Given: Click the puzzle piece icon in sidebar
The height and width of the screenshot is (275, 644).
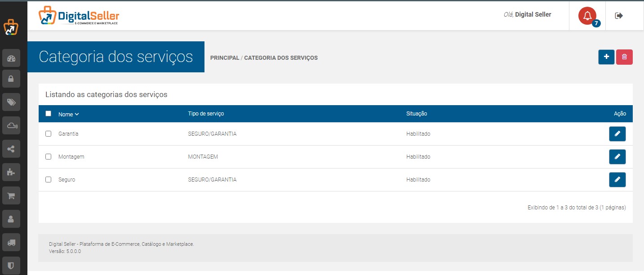Looking at the screenshot, I should coord(11,172).
